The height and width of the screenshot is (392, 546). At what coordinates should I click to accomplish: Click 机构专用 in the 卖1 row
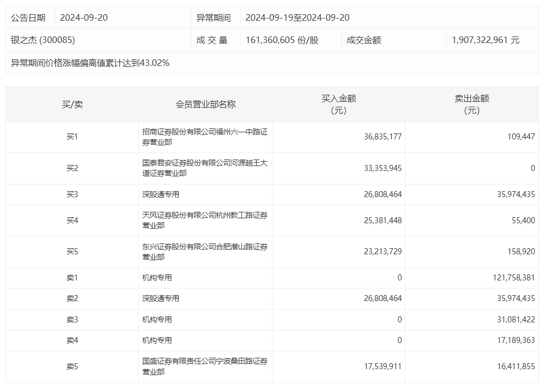(157, 278)
